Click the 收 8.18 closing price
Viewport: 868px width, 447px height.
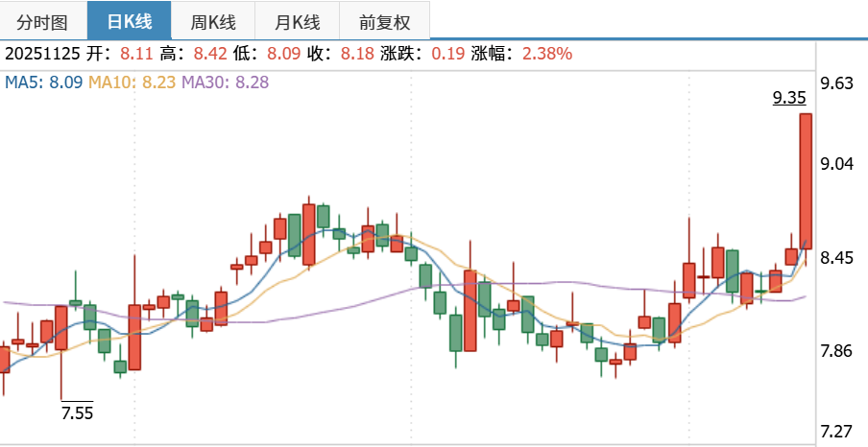pyautogui.click(x=356, y=54)
